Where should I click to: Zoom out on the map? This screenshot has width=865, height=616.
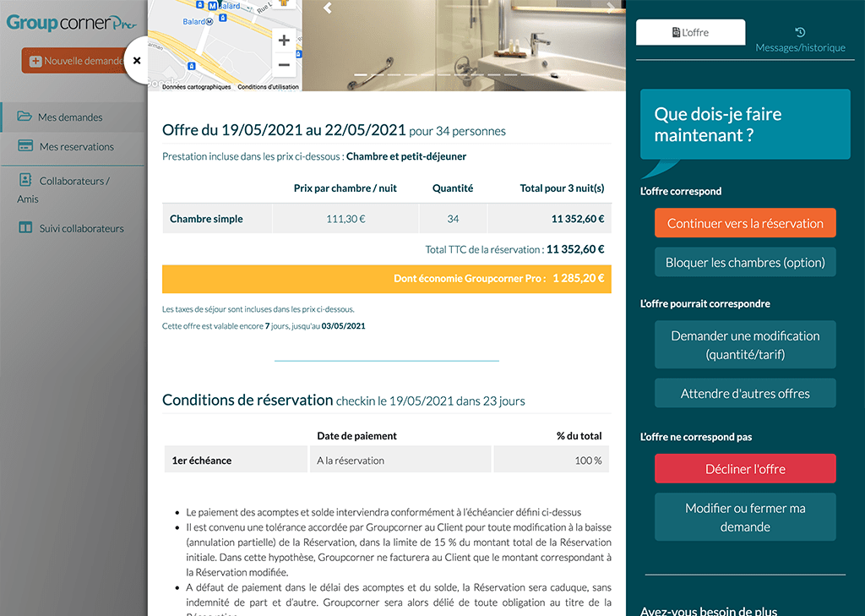pos(284,65)
